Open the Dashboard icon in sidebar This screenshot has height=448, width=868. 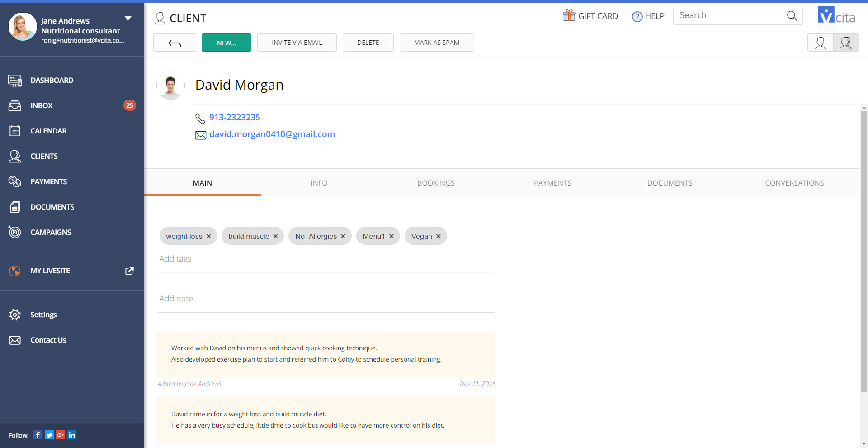tap(15, 81)
